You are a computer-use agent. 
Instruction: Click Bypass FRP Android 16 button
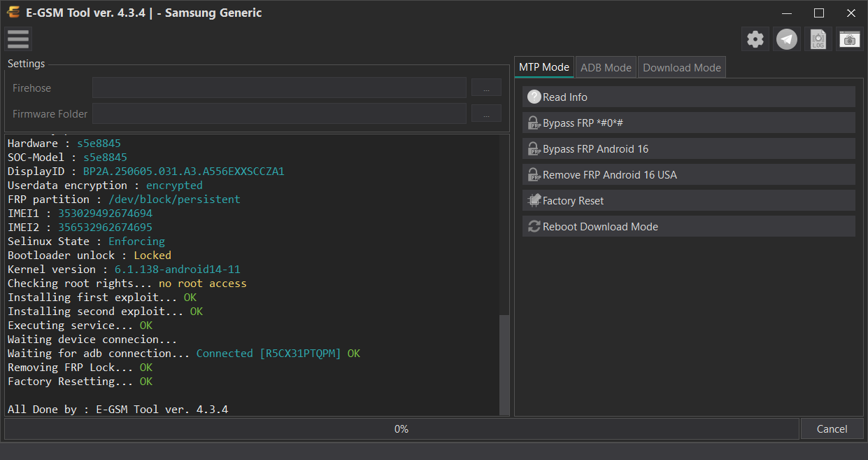click(x=688, y=148)
